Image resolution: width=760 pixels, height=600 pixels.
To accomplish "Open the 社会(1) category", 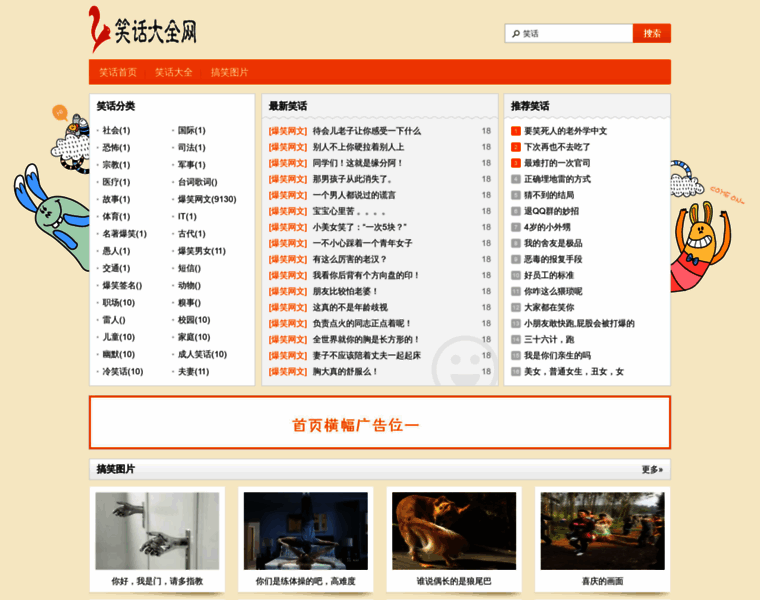I will click(116, 130).
